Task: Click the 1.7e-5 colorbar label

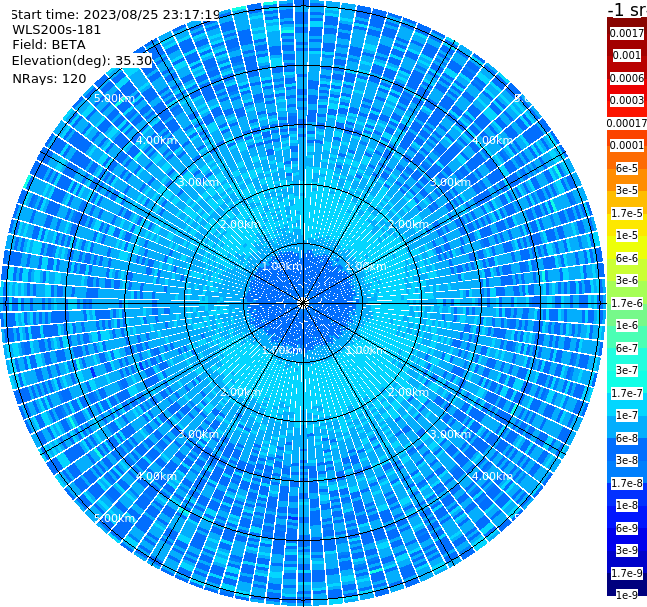Action: click(x=627, y=213)
